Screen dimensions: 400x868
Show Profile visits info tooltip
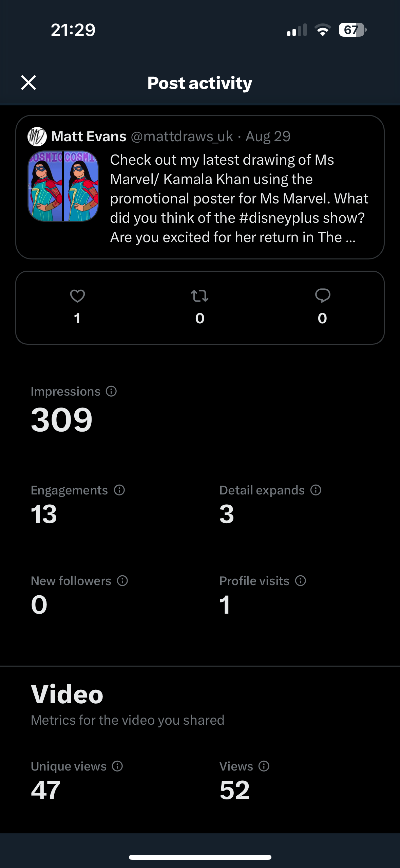tap(301, 581)
